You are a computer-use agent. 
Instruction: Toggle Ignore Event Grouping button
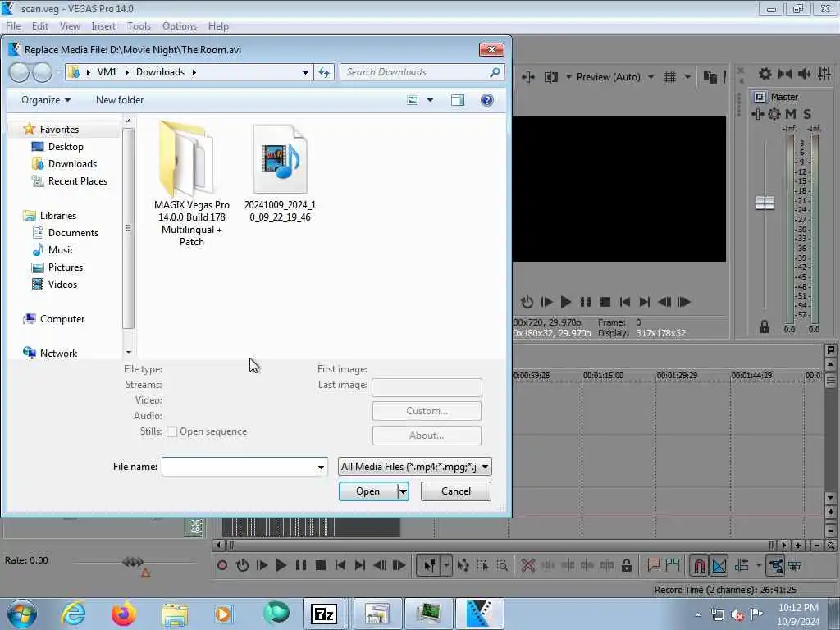click(795, 565)
